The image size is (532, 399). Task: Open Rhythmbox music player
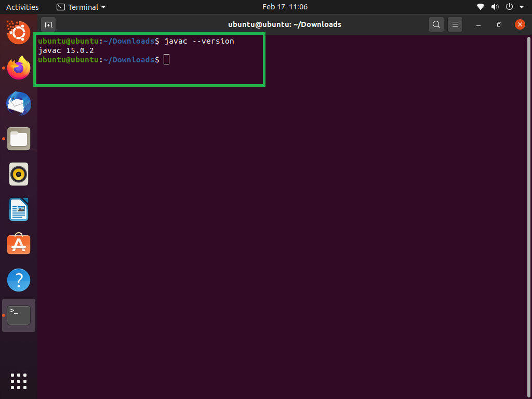pyautogui.click(x=19, y=174)
